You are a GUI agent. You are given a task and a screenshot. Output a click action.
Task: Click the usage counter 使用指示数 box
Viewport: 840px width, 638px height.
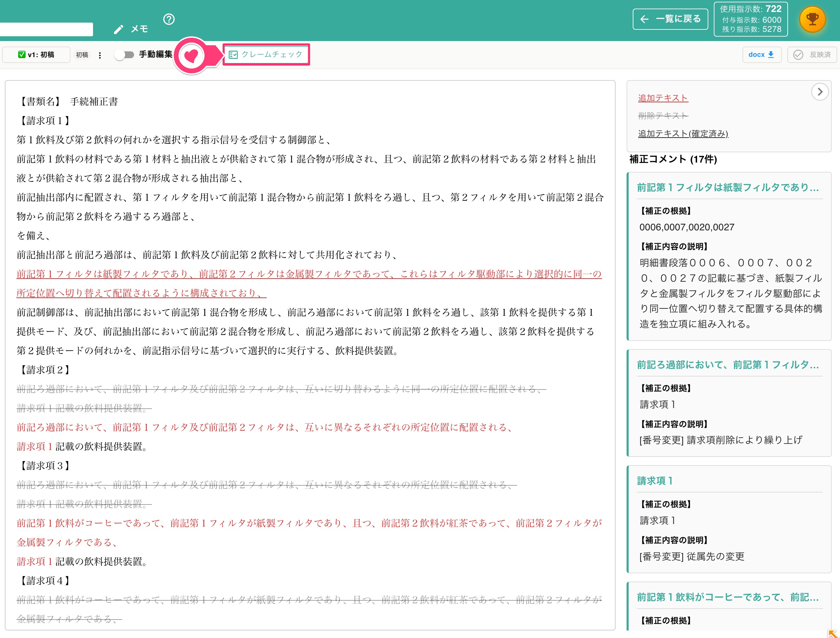click(x=750, y=19)
